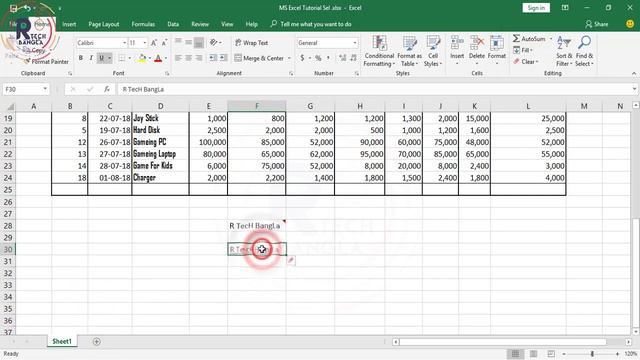Open the font name dropdown
Viewport: 640px width, 360px height.
tap(124, 43)
